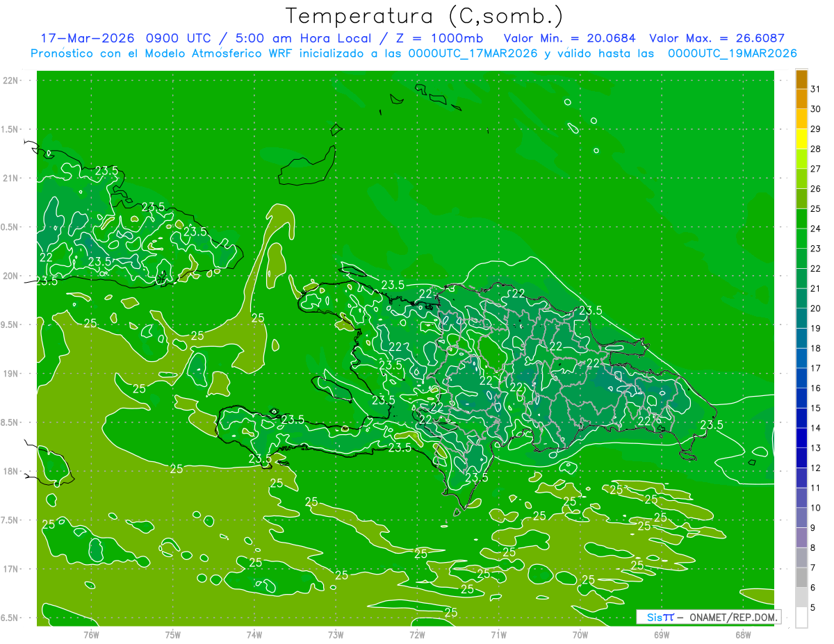Click the color bar segment between 20 and 21
The image size is (834, 644).
tap(801, 299)
